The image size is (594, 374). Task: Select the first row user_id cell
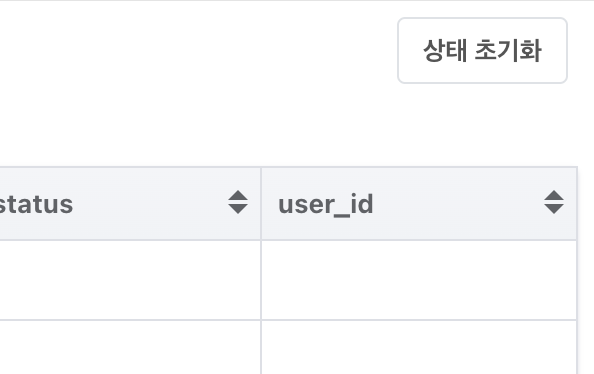point(419,280)
